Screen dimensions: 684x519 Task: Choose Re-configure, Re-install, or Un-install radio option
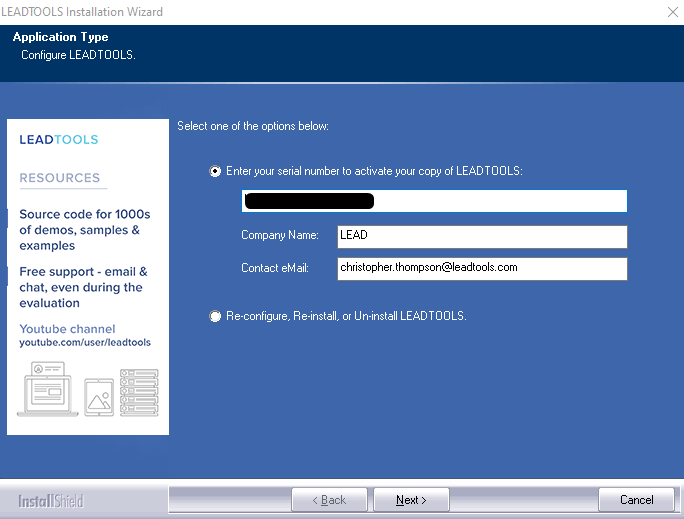point(215,316)
